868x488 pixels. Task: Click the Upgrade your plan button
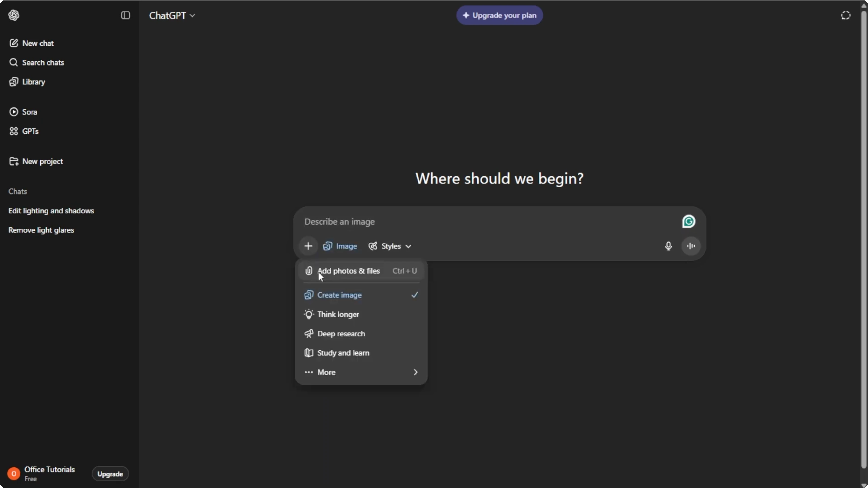499,15
